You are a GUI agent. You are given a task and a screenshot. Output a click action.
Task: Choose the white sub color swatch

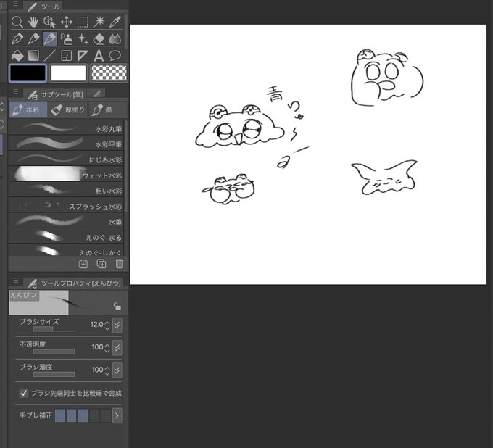[68, 73]
